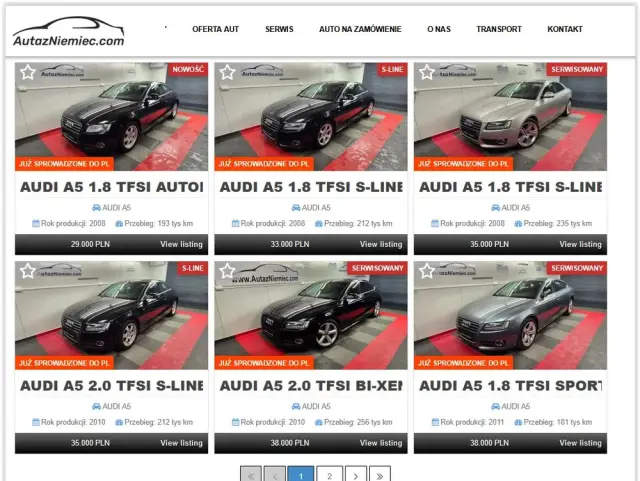
Task: View listing for 235 tys km Audi
Action: click(x=580, y=244)
